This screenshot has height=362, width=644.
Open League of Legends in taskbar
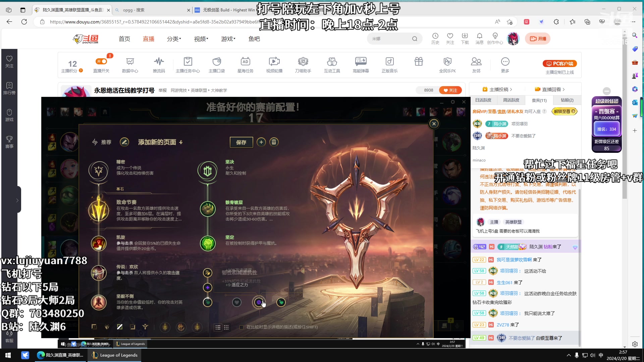click(x=115, y=355)
